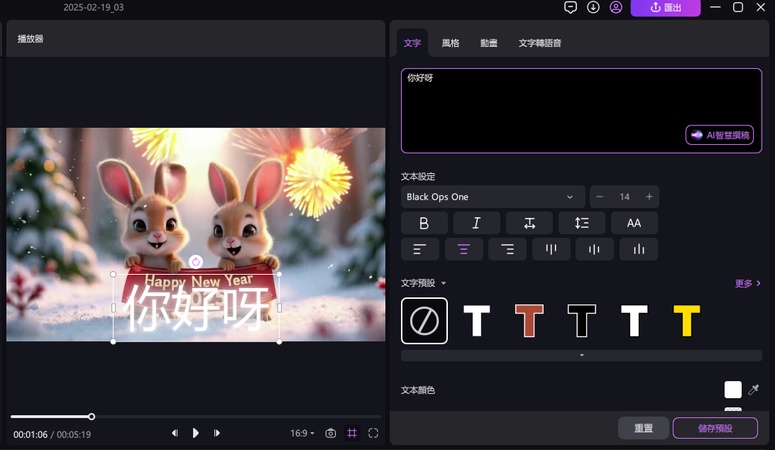This screenshot has width=775, height=450.
Task: Align text to the left
Action: coord(420,249)
